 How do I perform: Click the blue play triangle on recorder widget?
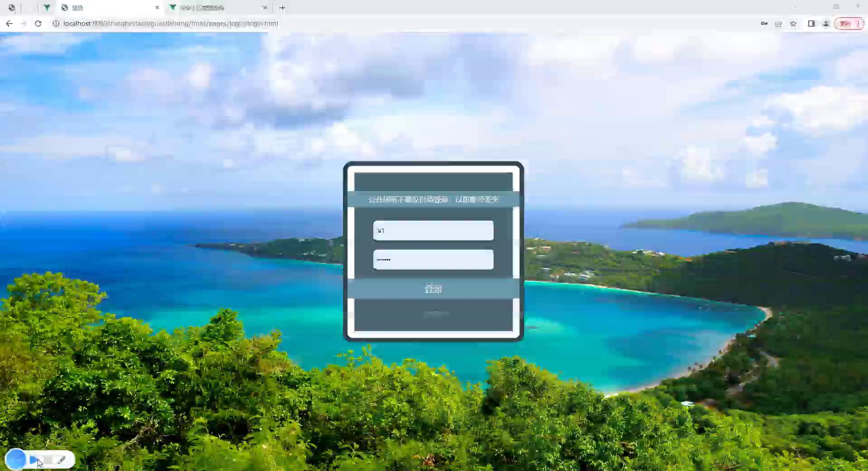click(34, 460)
